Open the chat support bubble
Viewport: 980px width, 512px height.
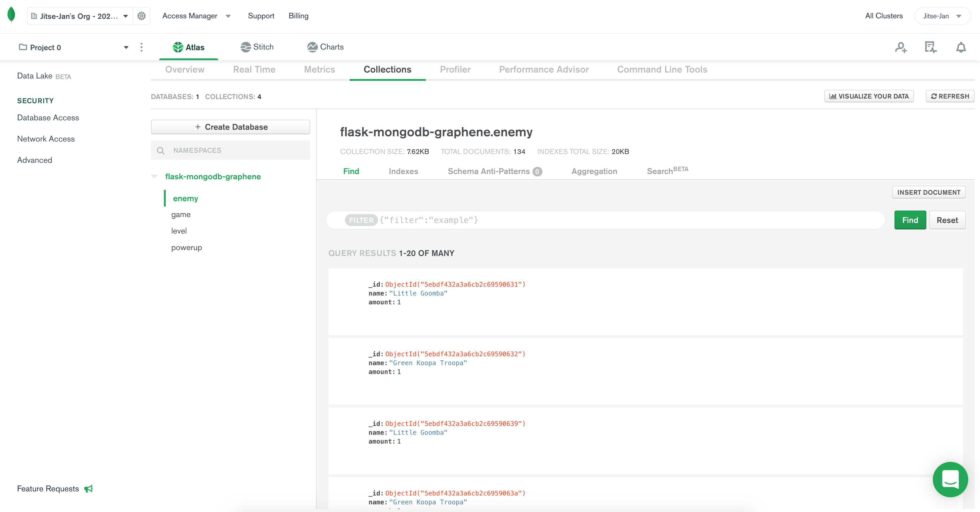coord(950,479)
